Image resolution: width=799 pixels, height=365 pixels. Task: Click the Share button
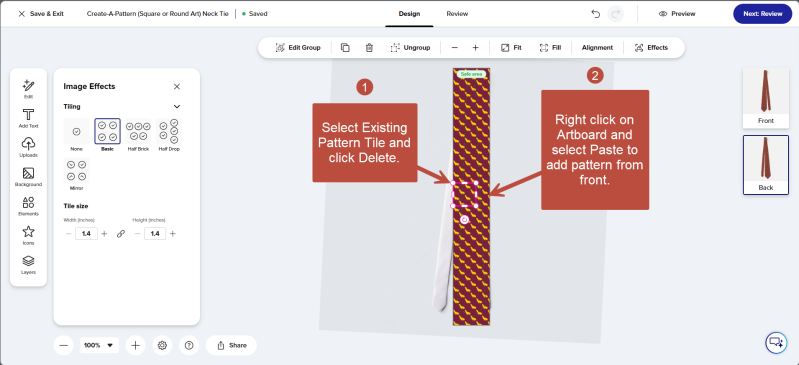pyautogui.click(x=231, y=345)
